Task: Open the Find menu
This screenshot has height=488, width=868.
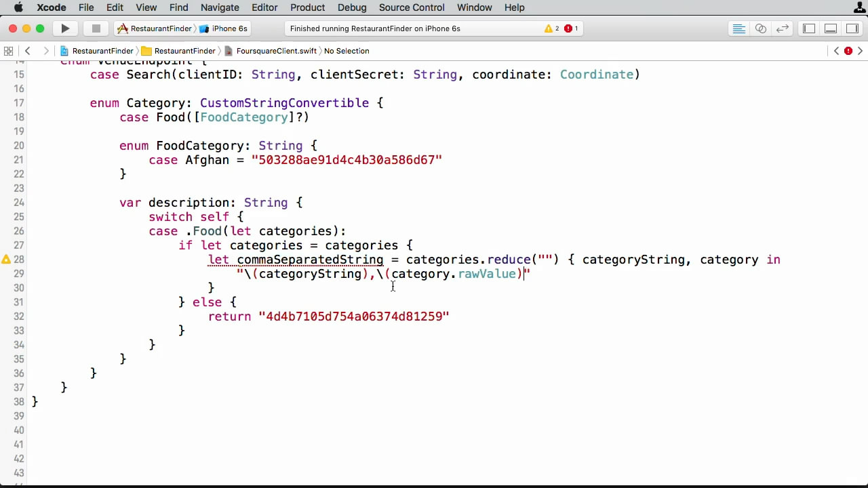Action: pyautogui.click(x=179, y=7)
